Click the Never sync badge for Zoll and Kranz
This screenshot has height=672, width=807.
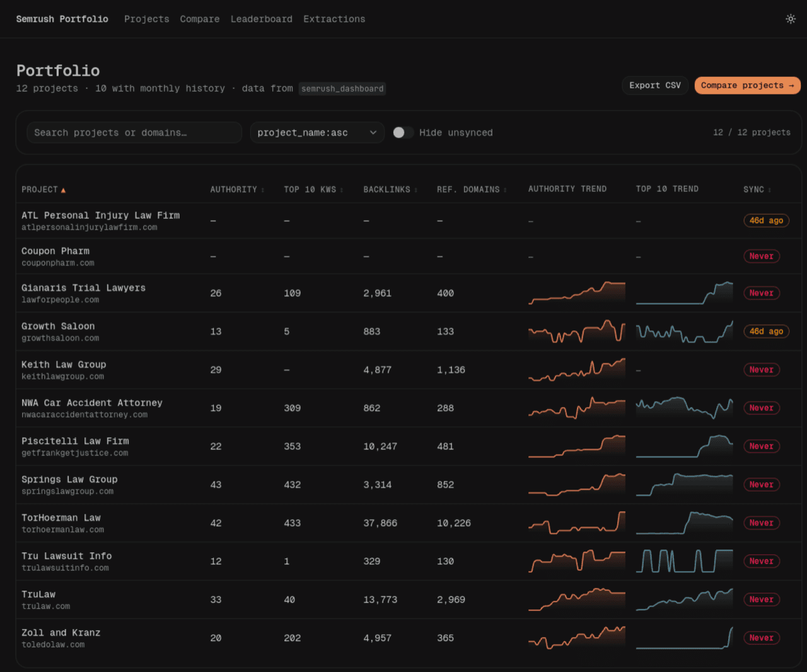pyautogui.click(x=761, y=638)
